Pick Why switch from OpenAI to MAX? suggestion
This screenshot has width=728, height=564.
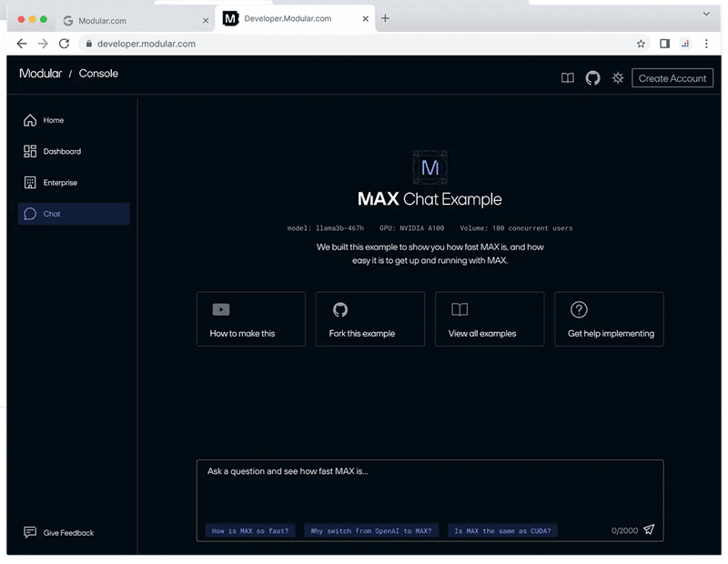pyautogui.click(x=371, y=530)
